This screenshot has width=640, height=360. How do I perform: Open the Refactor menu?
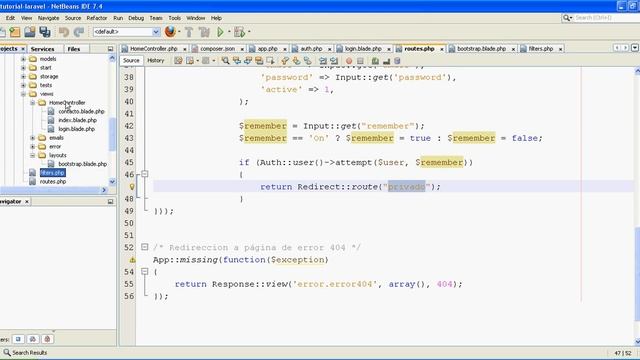click(97, 18)
